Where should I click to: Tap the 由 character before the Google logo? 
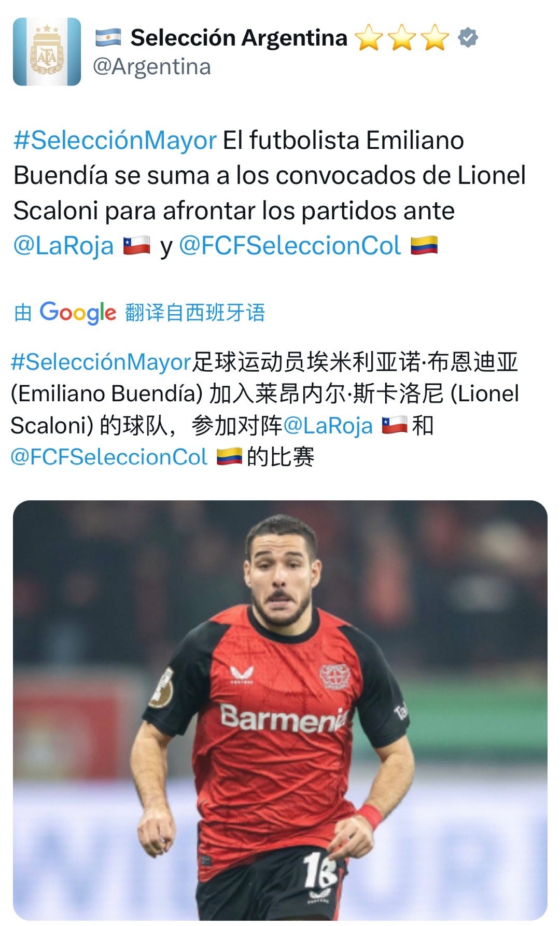23,313
